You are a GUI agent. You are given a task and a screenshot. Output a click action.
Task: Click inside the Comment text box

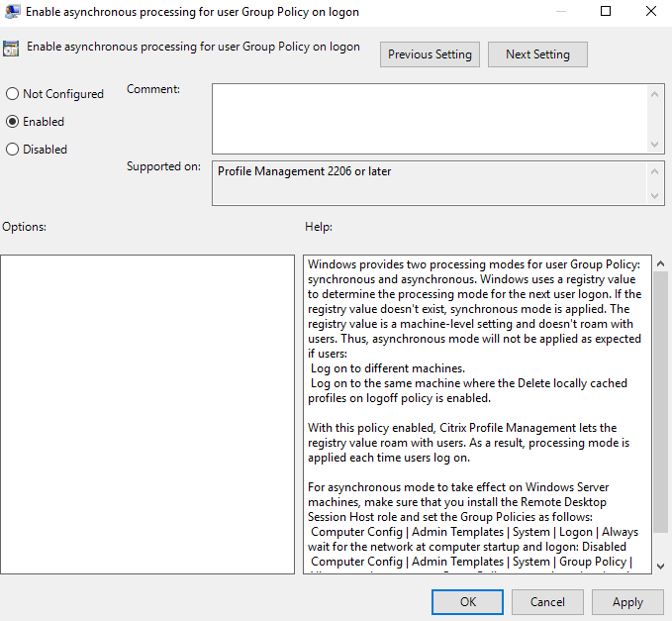pyautogui.click(x=431, y=118)
